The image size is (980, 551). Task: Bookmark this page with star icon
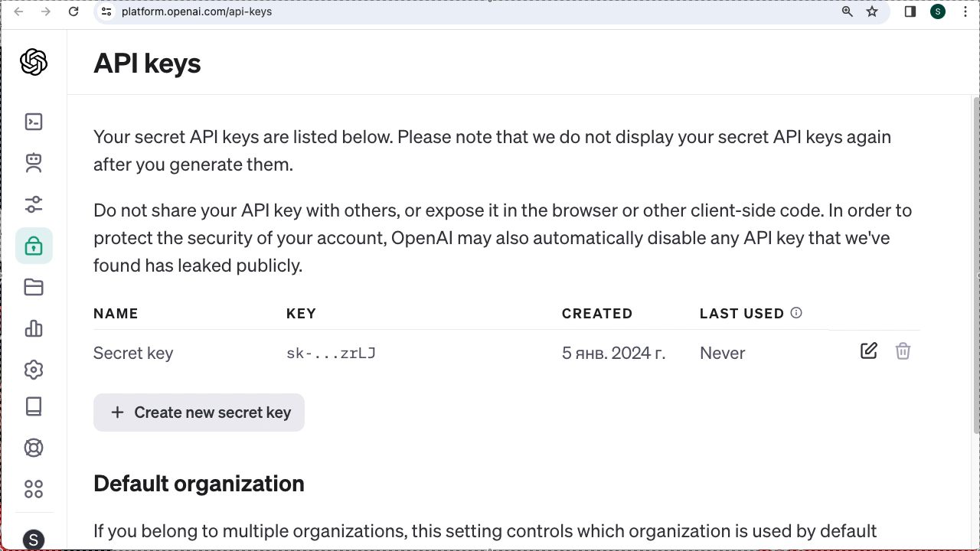872,11
